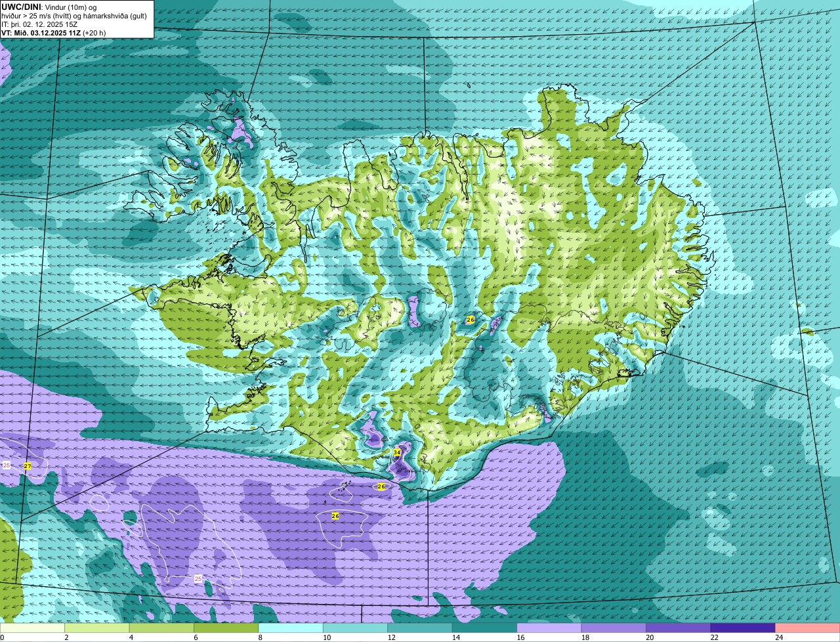Click the "18" tick label on the color scale
The height and width of the screenshot is (642, 840).
coord(585,637)
